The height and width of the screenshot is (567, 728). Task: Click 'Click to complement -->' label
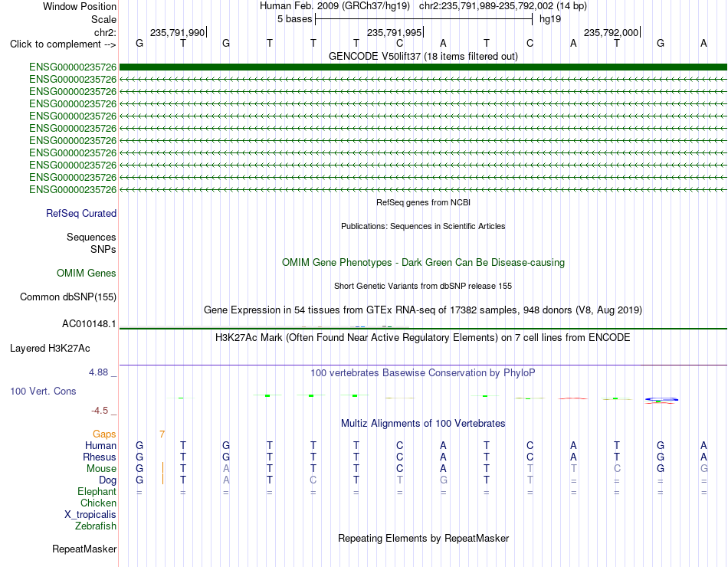click(63, 44)
